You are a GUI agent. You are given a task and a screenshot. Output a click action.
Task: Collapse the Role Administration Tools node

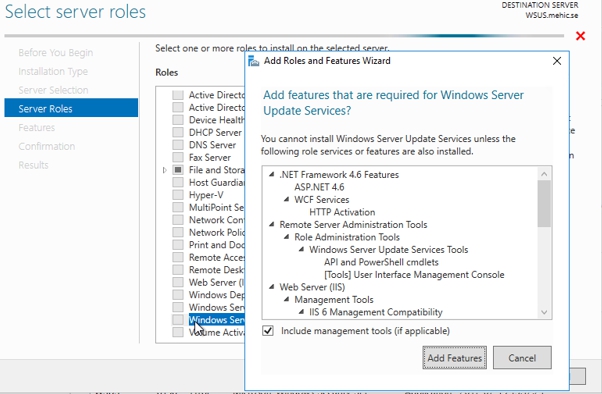coord(286,237)
